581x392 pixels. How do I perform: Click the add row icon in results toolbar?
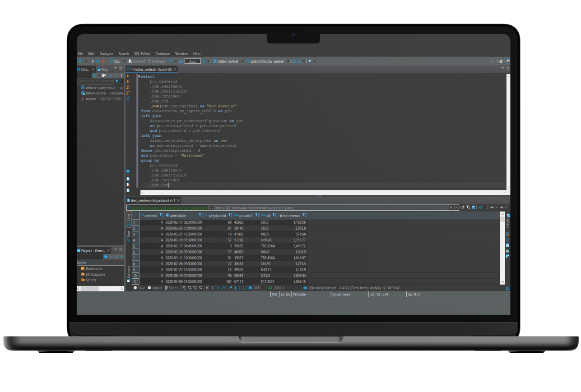click(x=189, y=287)
